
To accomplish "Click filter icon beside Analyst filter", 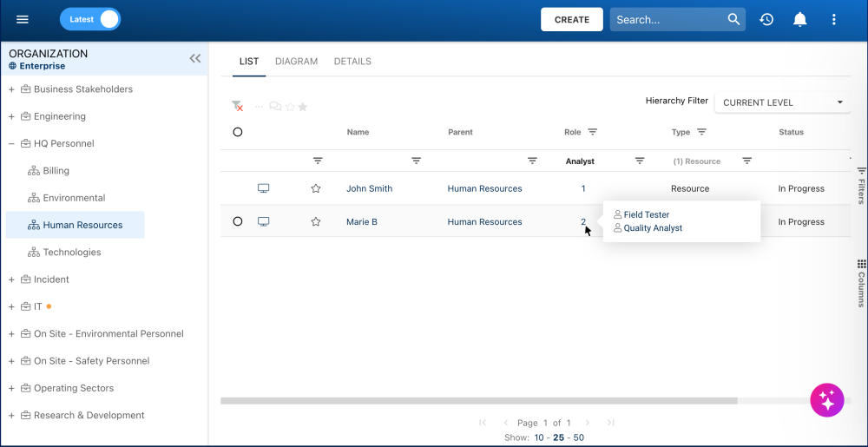I will 640,161.
